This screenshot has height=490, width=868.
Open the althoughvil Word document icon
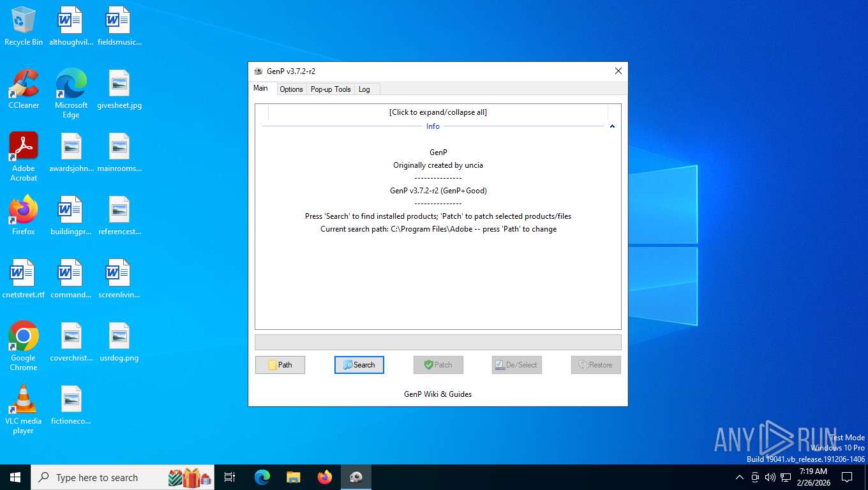(x=71, y=26)
